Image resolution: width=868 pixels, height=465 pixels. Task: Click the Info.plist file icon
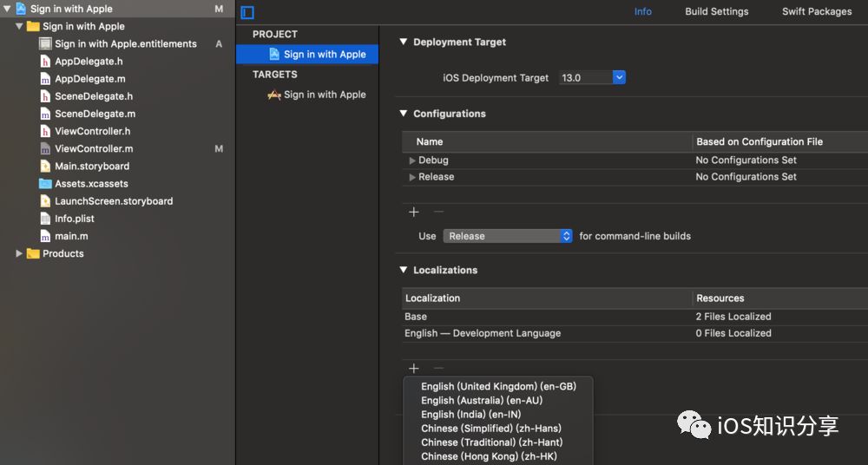[45, 218]
